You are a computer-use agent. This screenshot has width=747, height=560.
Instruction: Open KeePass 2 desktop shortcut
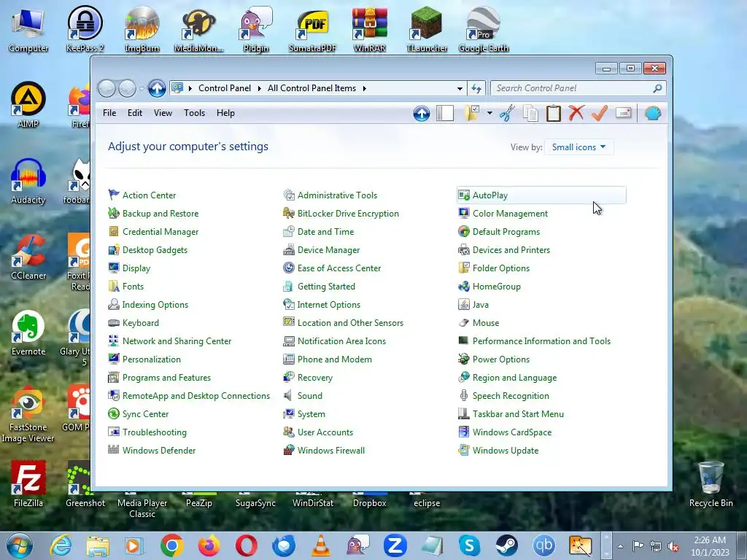85,29
